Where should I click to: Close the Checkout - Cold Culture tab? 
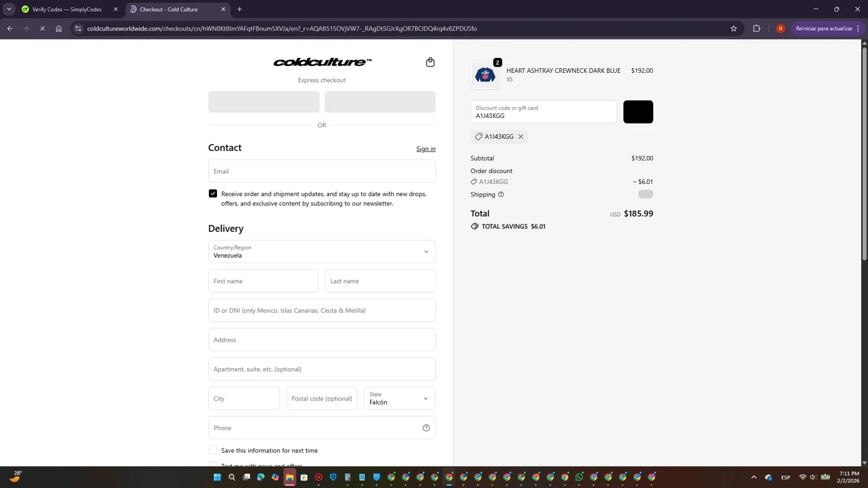(x=223, y=9)
